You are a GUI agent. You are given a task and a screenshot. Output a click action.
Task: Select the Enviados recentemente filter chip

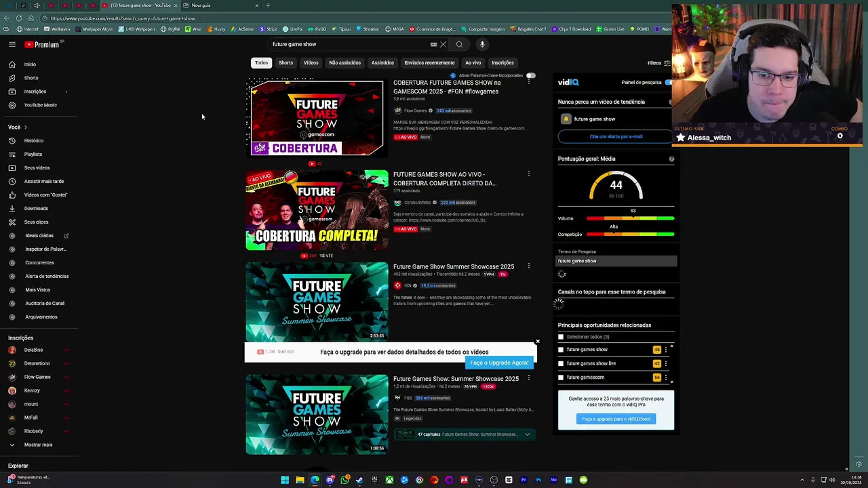click(429, 63)
